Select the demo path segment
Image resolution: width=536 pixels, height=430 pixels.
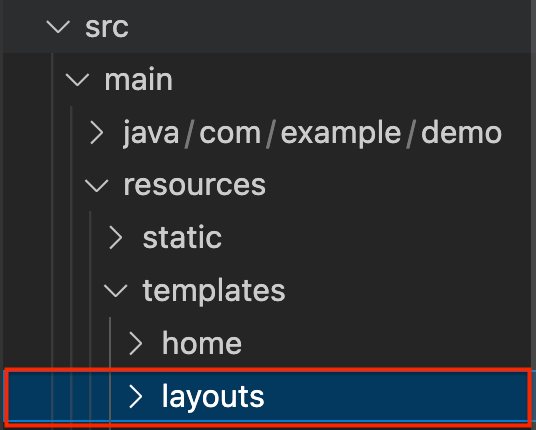[x=461, y=133]
